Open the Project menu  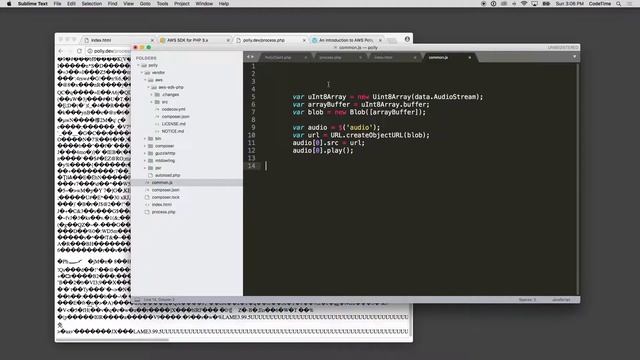(x=182, y=4)
